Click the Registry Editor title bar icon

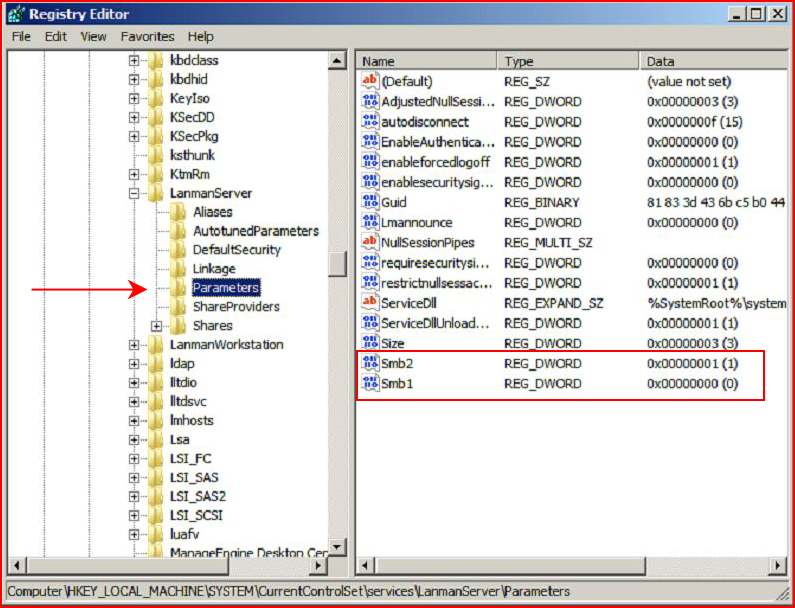coord(15,14)
